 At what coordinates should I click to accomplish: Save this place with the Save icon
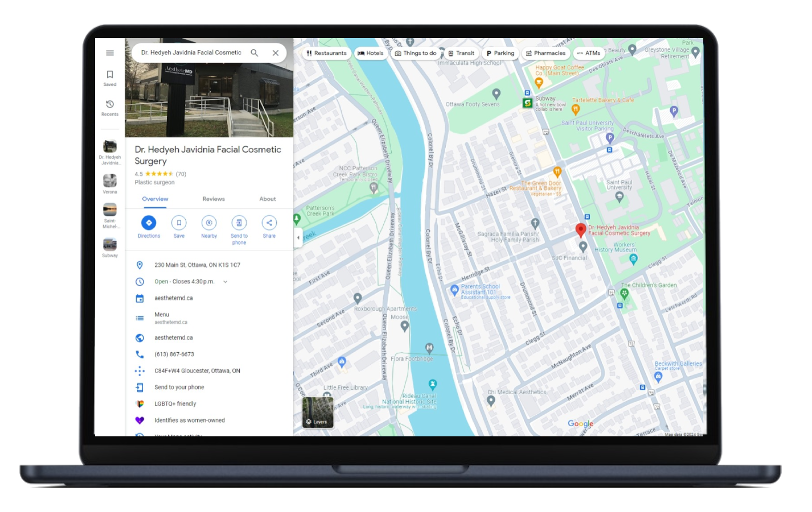(179, 223)
